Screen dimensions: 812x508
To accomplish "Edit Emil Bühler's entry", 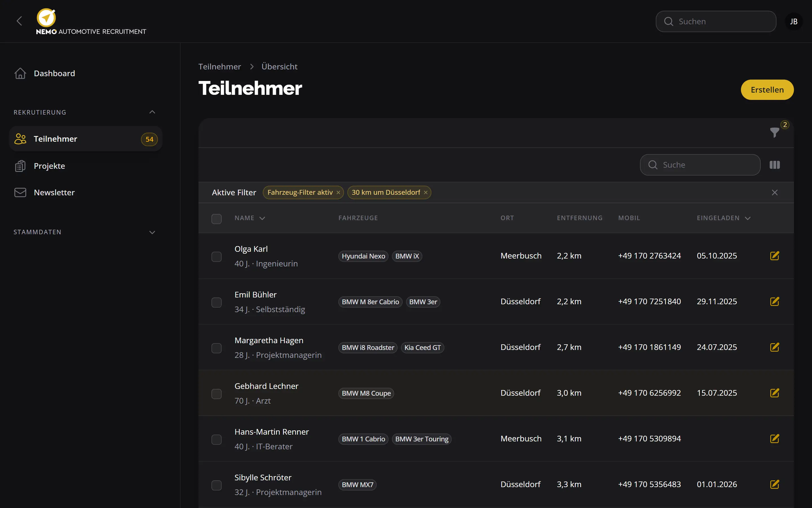I will click(x=775, y=301).
